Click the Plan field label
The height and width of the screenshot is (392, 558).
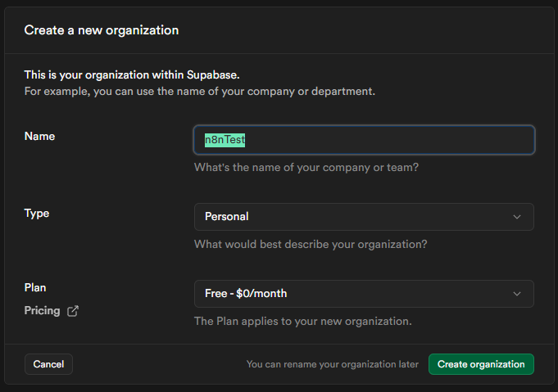pyautogui.click(x=35, y=287)
